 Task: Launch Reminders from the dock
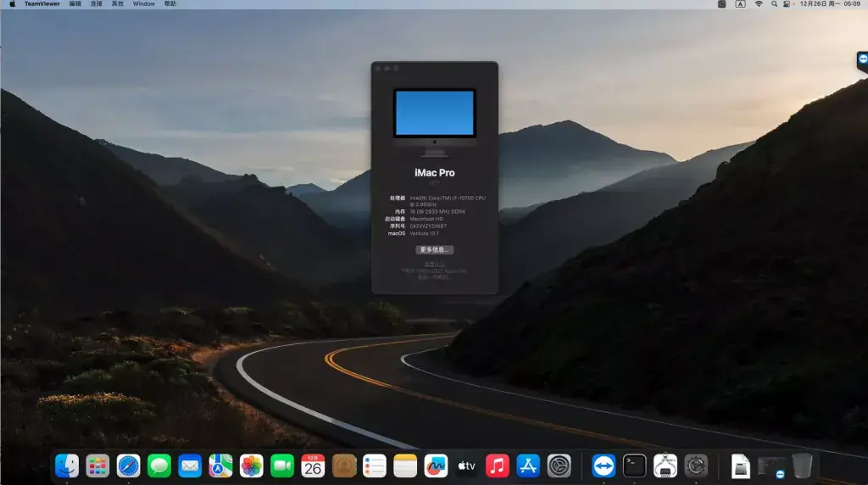coord(374,465)
